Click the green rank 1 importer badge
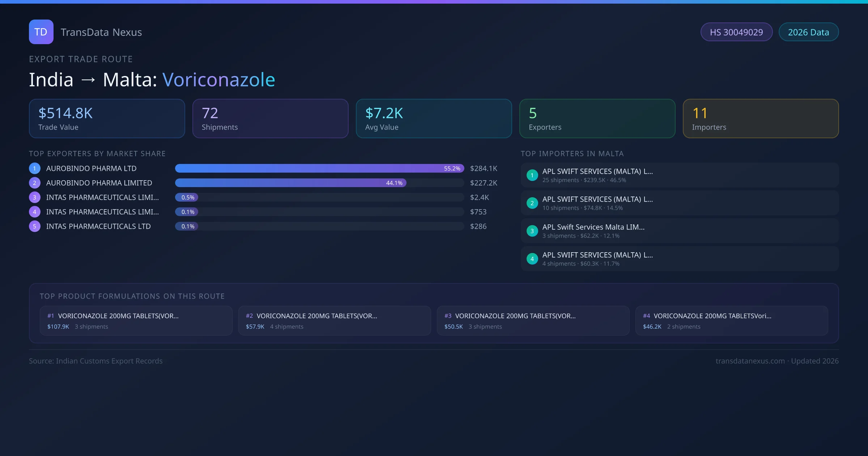 pyautogui.click(x=532, y=175)
